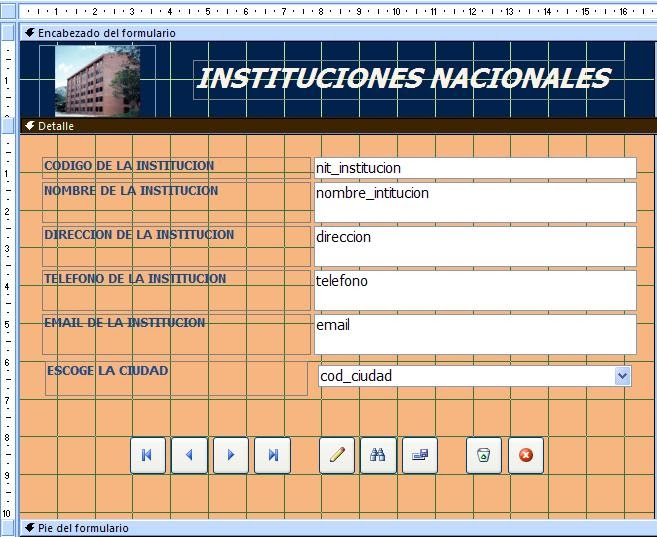Select the NOMBRE DE LA INSTITUCION label
The height and width of the screenshot is (537, 657).
[x=176, y=202]
